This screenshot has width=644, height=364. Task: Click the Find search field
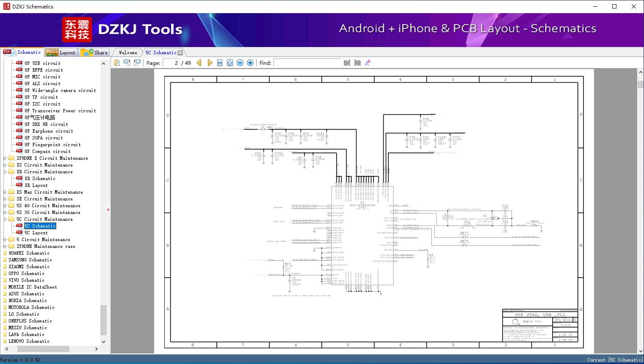click(x=307, y=63)
